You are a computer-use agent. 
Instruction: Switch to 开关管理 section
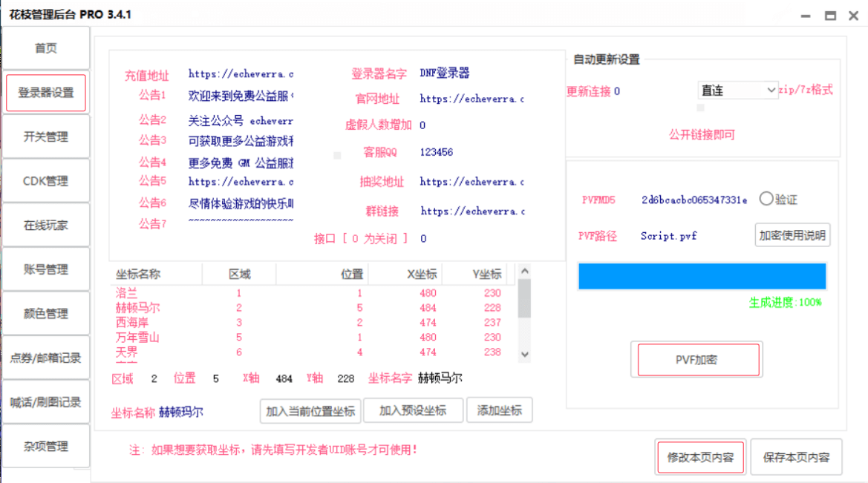pyautogui.click(x=45, y=137)
